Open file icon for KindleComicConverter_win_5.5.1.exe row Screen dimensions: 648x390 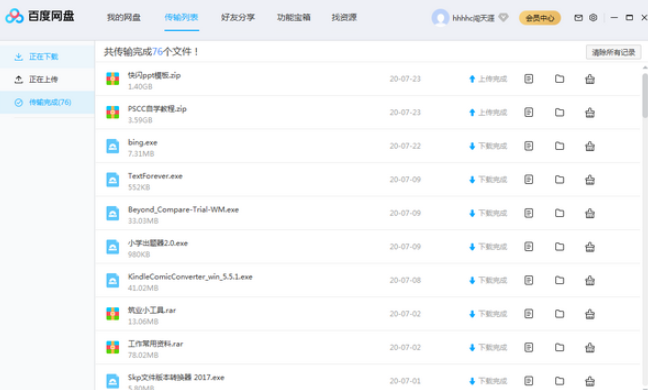click(x=529, y=280)
